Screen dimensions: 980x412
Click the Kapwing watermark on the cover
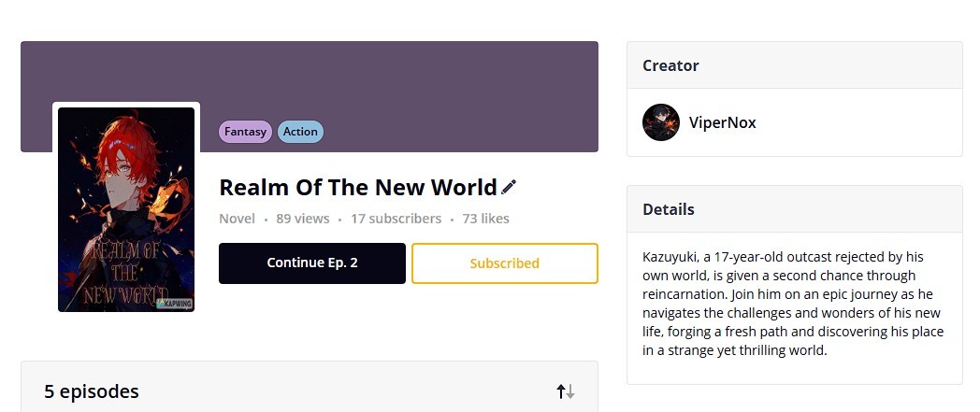[175, 304]
